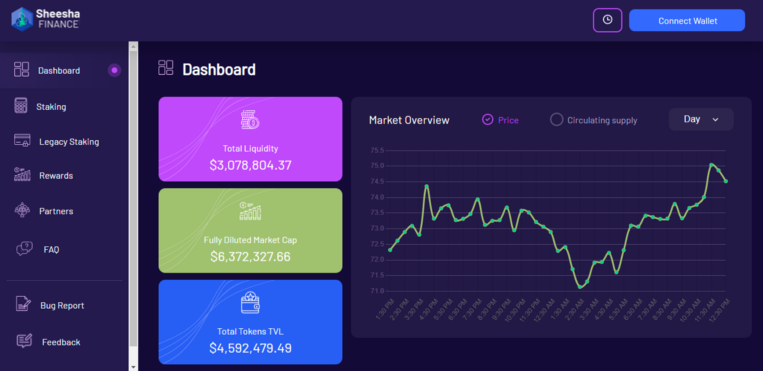Screen dimensions: 763x371
Task: Select the Circulating supply radio option
Action: [593, 120]
